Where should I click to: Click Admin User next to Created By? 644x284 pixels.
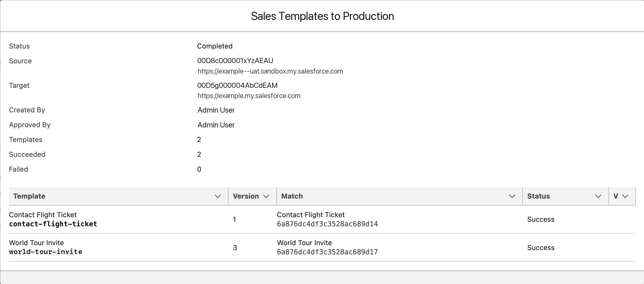216,110
